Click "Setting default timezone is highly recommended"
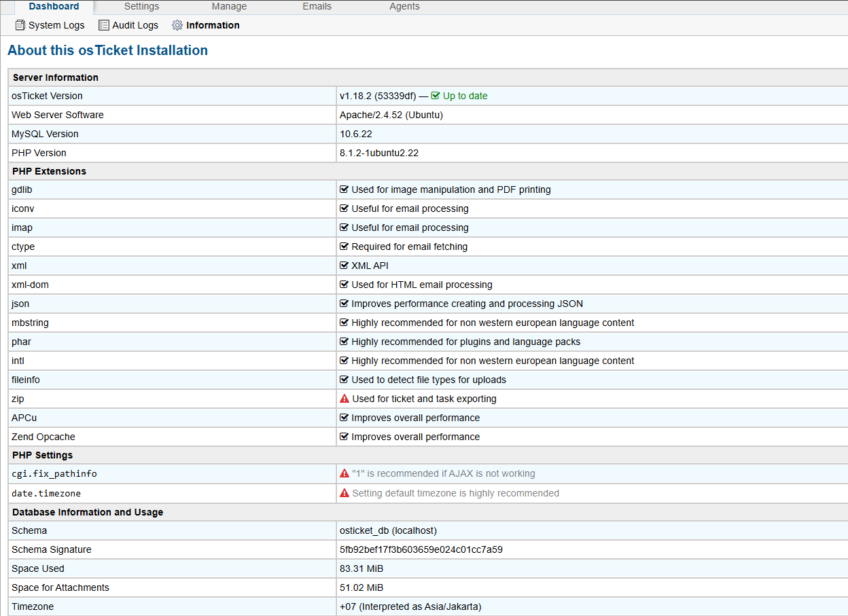This screenshot has width=848, height=616. [456, 493]
